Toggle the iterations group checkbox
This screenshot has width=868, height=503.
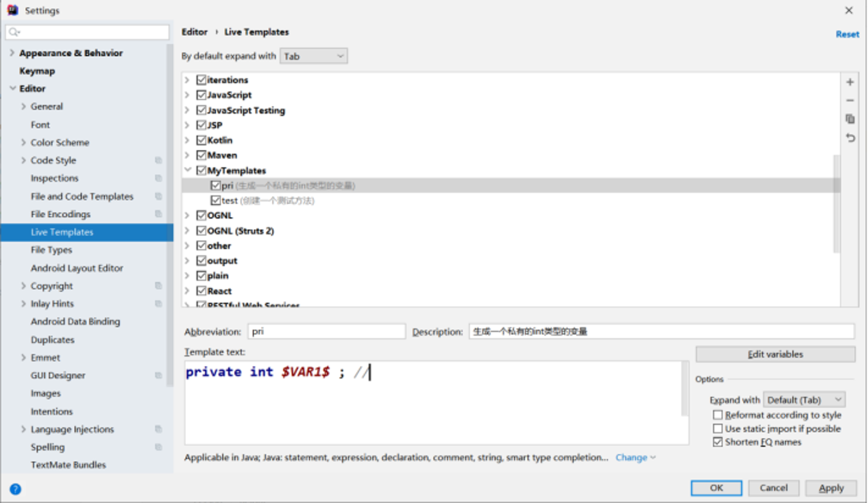point(201,80)
